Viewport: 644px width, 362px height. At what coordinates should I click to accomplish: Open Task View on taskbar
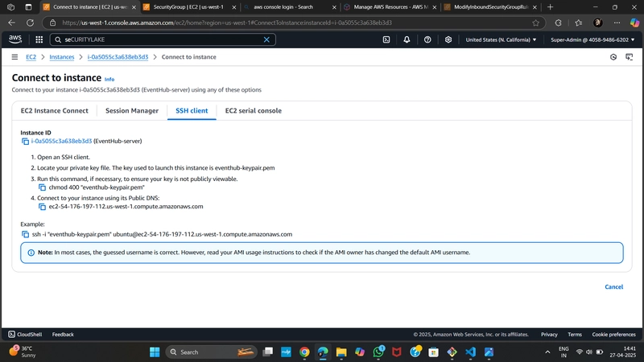pos(268,352)
